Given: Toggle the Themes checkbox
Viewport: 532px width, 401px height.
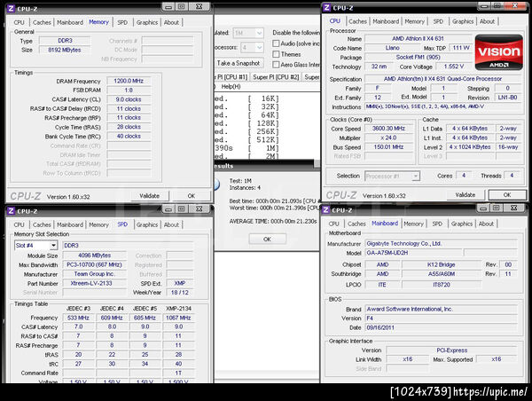Looking at the screenshot, I should click(x=276, y=54).
